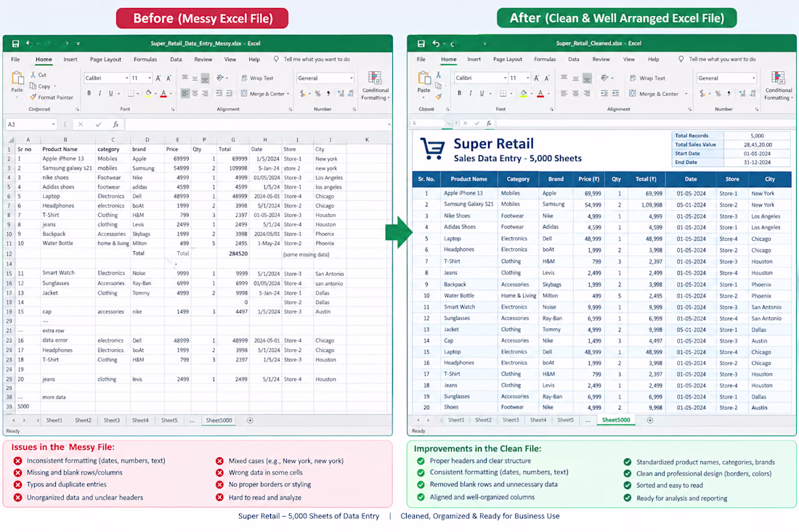
Task: Increase font size in the Messy Excel window
Action: (x=158, y=78)
